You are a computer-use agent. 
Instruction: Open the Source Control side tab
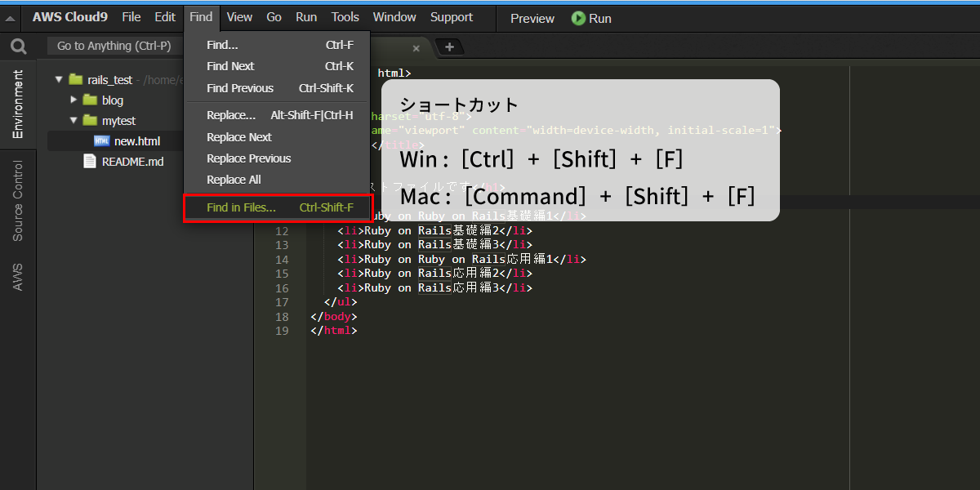tap(18, 200)
